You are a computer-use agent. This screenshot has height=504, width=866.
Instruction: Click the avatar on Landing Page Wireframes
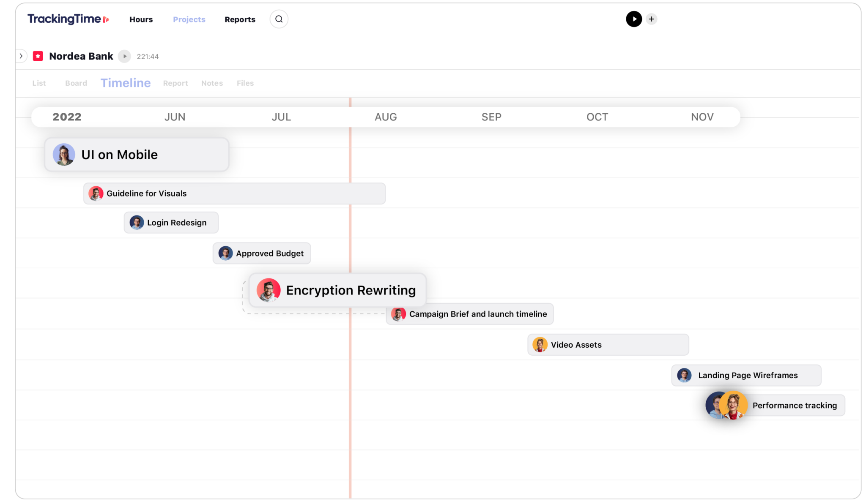coord(684,375)
